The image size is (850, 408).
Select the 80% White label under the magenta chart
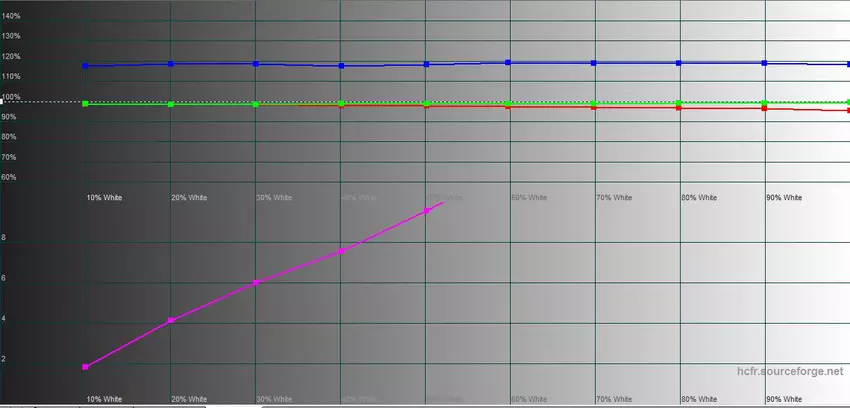[x=699, y=399]
